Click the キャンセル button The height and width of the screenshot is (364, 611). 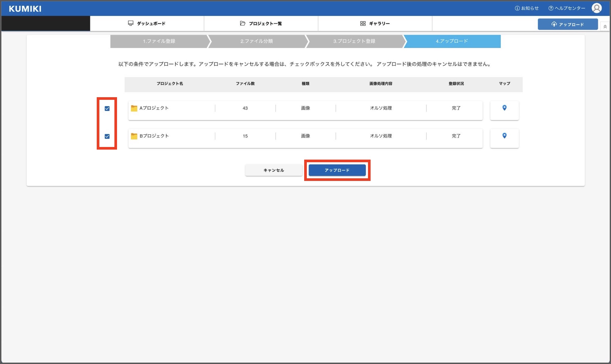tap(274, 170)
